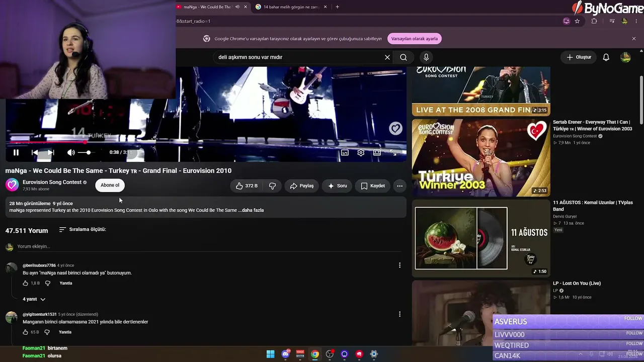This screenshot has height=362, width=644.
Task: Open Chrome extensions puzzle icon
Action: coord(594,21)
